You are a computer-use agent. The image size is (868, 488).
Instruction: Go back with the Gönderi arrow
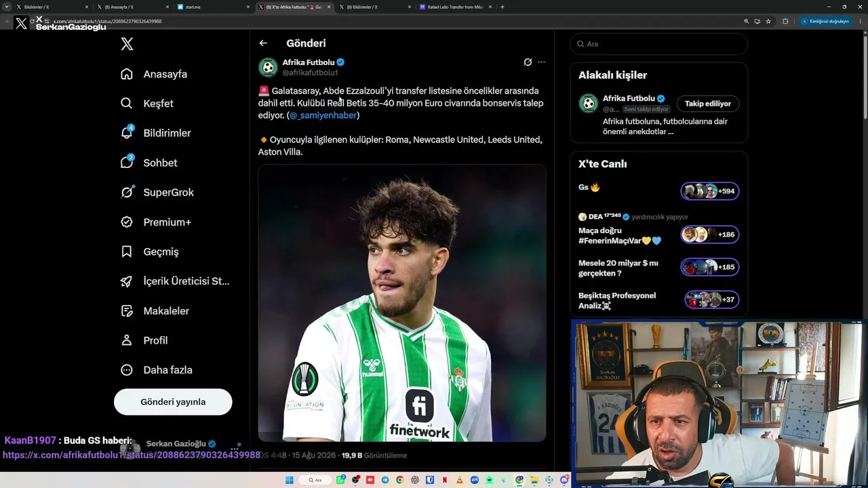[x=263, y=43]
